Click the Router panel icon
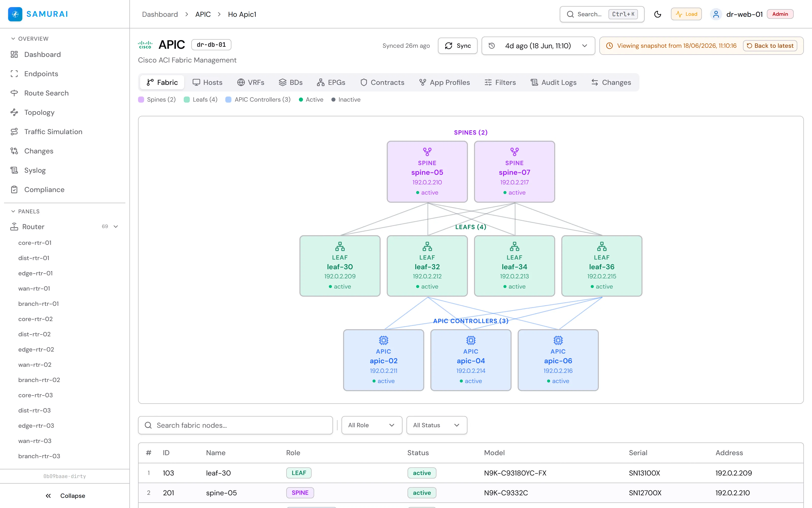The height and width of the screenshot is (508, 812). click(14, 227)
